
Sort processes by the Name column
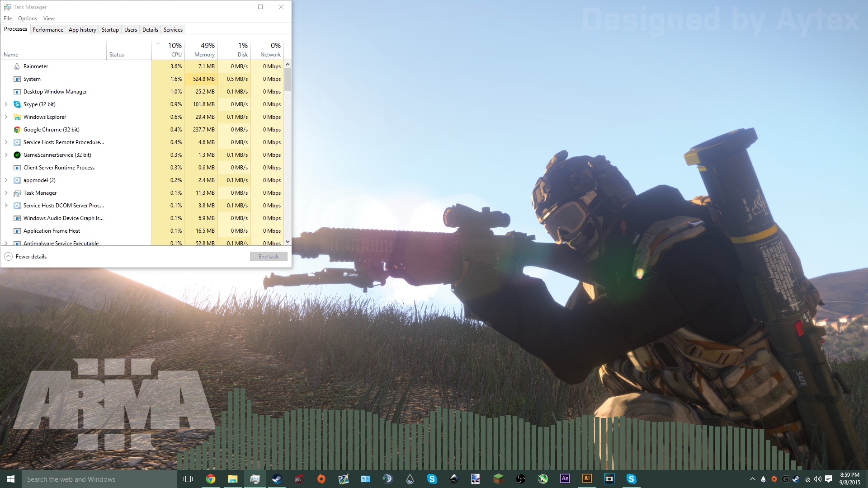tap(54, 50)
